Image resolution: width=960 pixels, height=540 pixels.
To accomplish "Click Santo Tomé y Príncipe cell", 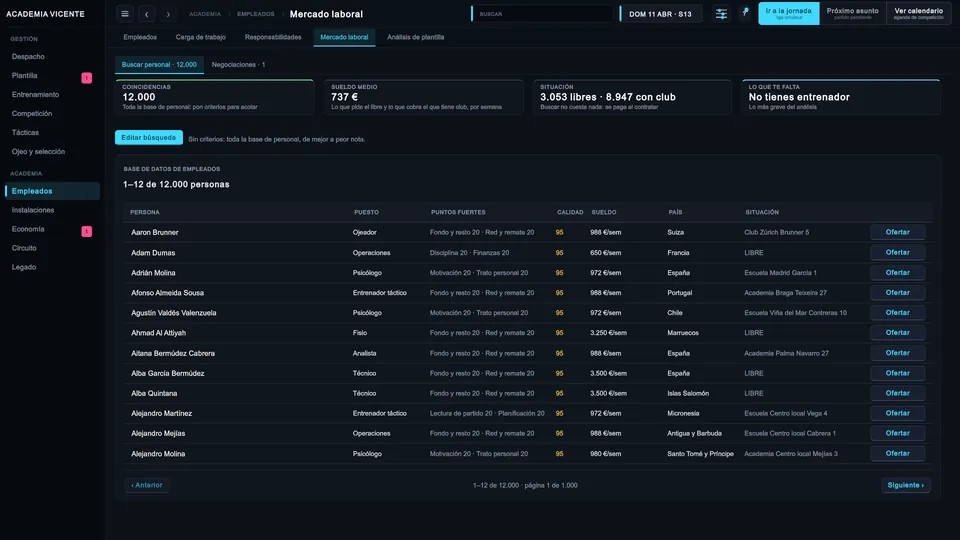I will click(x=700, y=454).
